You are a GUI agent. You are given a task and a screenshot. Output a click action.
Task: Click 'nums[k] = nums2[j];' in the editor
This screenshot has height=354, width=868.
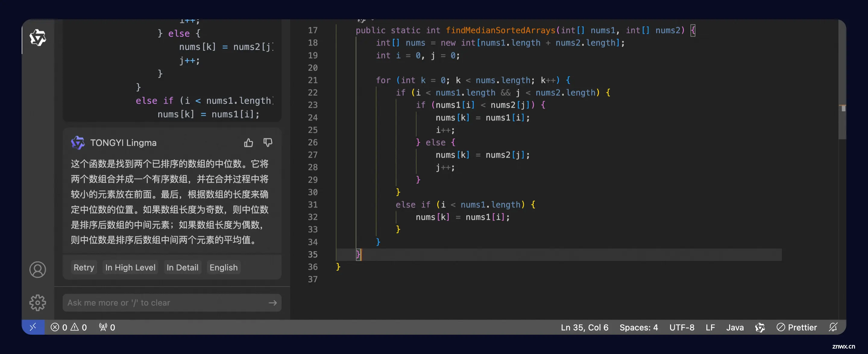483,155
